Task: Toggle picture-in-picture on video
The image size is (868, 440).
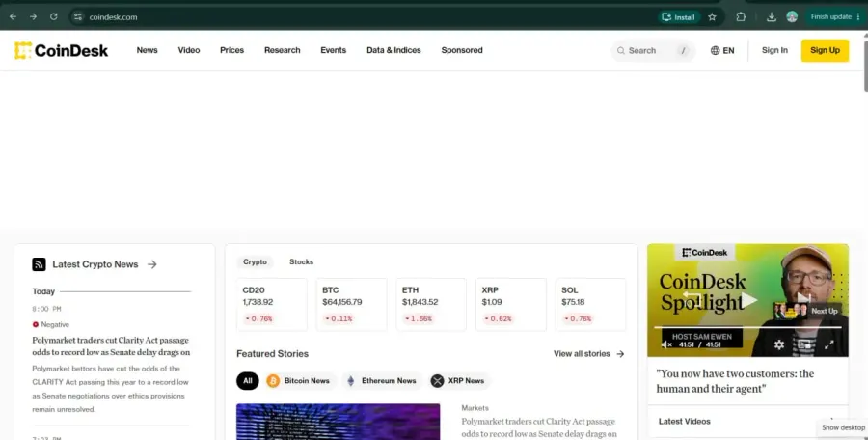Action: point(803,344)
